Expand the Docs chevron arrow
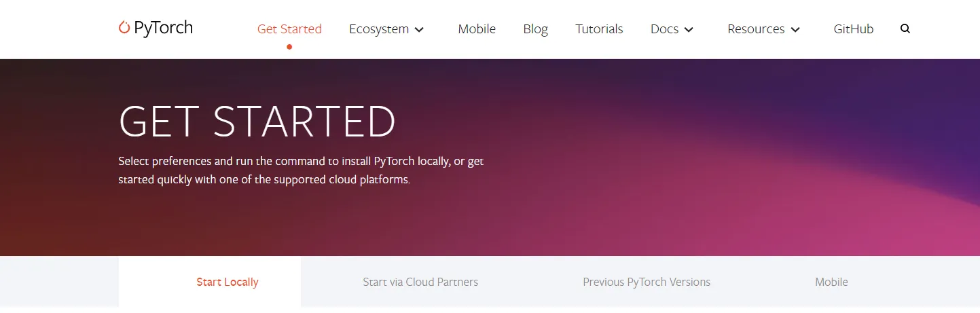Screen dimensions: 980x313 (689, 29)
